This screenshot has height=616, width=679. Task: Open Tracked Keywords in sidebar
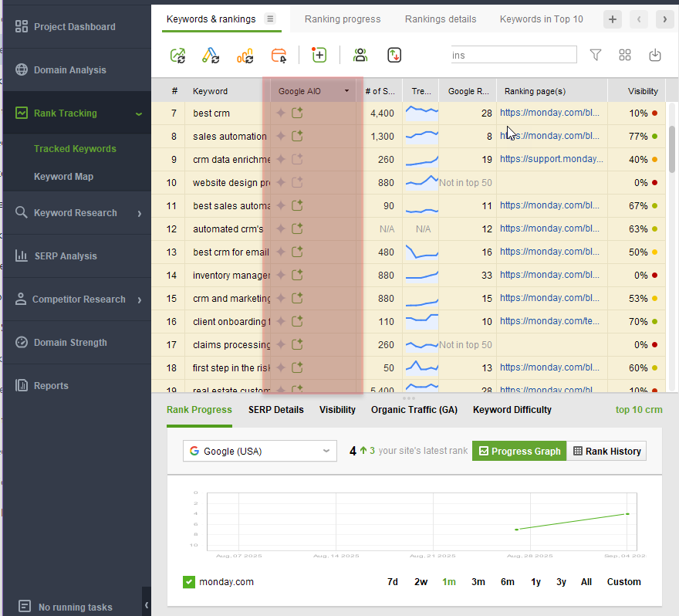(75, 148)
